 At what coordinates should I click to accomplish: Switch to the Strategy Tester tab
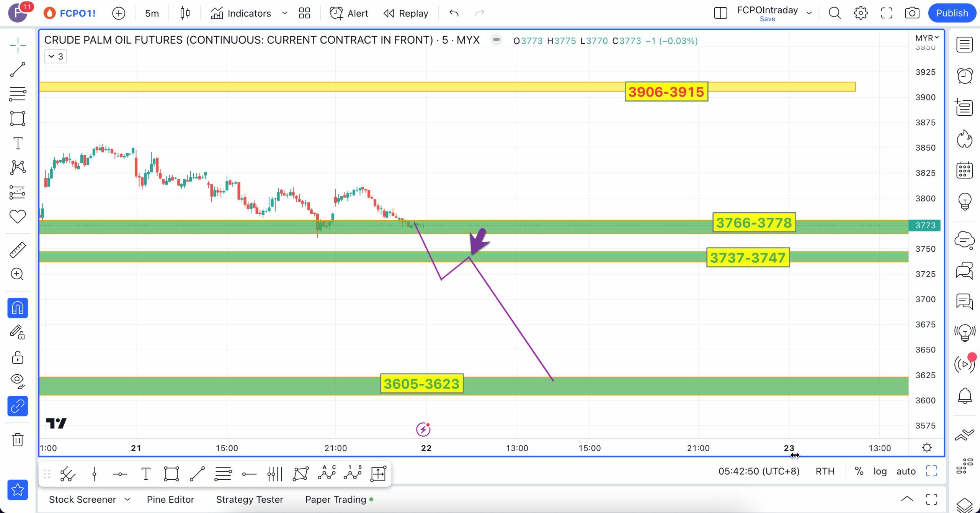click(250, 499)
